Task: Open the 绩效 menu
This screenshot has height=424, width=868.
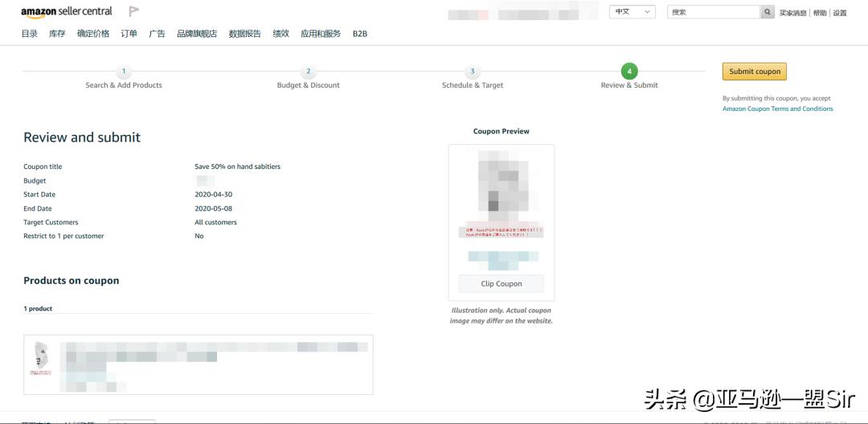Action: (x=280, y=34)
